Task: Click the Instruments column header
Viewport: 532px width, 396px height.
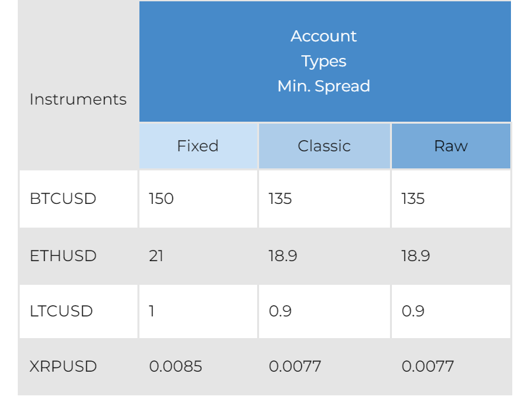Action: point(78,99)
